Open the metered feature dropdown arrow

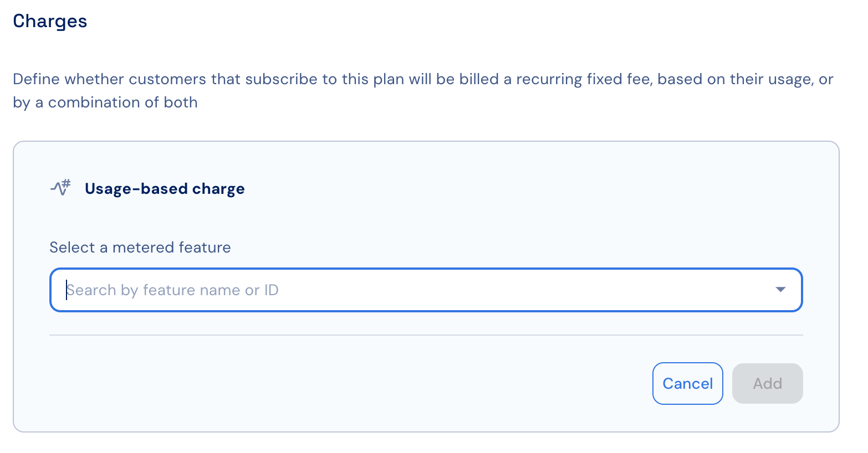tap(780, 290)
